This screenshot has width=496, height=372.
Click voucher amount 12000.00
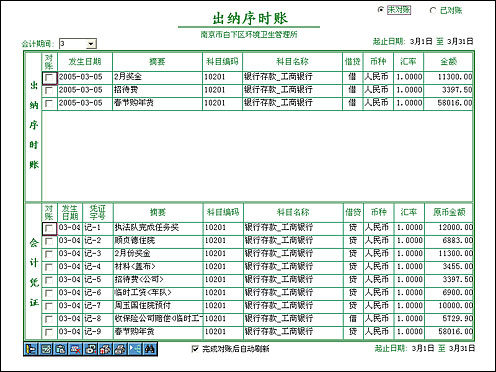(449, 228)
